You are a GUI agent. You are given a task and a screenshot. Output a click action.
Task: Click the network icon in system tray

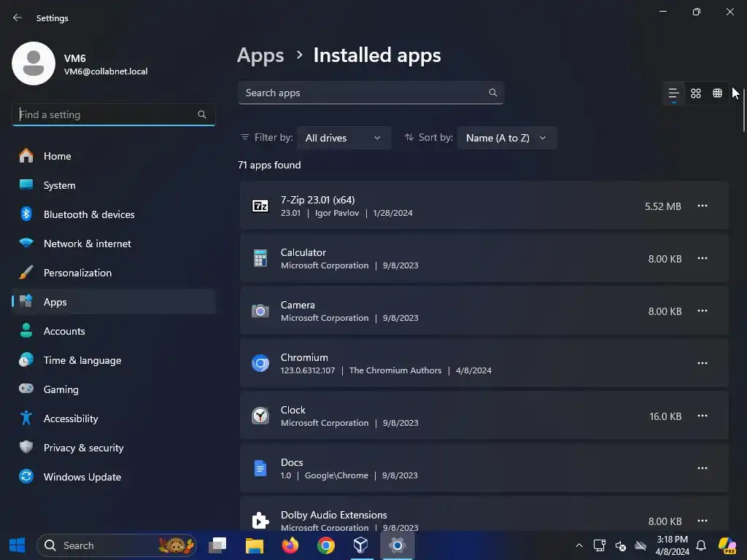[599, 545]
